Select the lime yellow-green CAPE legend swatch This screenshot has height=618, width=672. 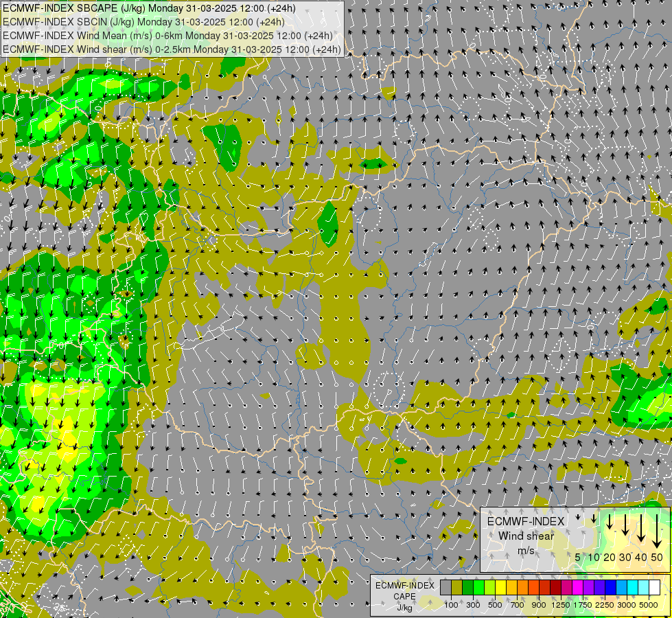[490, 587]
